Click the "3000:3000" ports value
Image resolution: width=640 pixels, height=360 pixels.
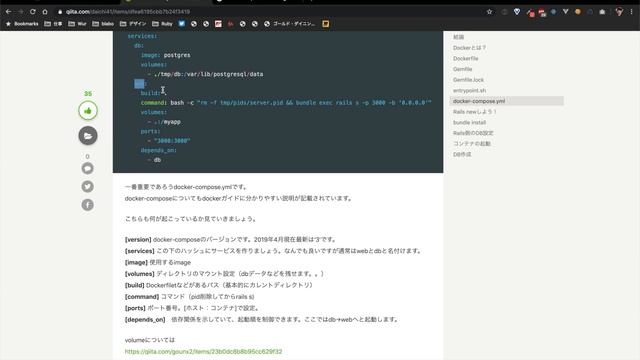[172, 141]
